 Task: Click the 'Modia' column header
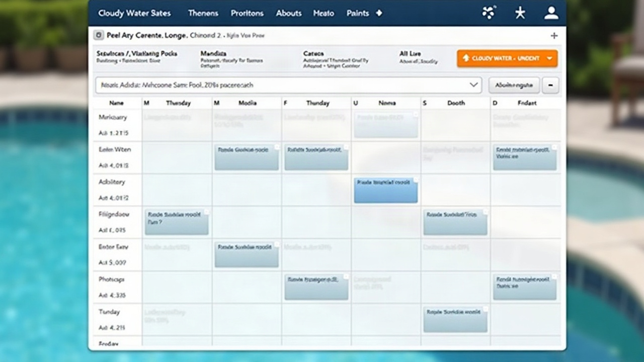[248, 103]
